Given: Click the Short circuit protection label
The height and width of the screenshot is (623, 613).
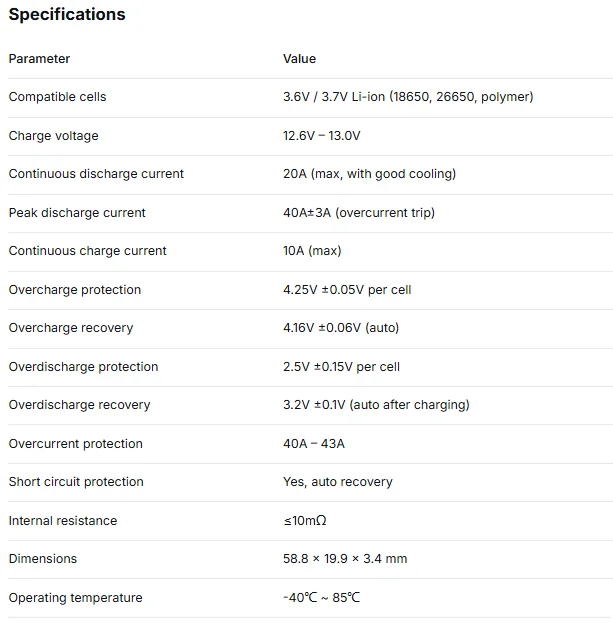Looking at the screenshot, I should pos(76,482).
